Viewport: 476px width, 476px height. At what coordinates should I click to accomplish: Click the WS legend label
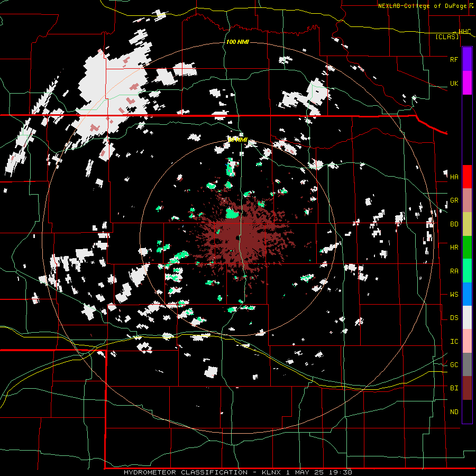click(x=454, y=295)
